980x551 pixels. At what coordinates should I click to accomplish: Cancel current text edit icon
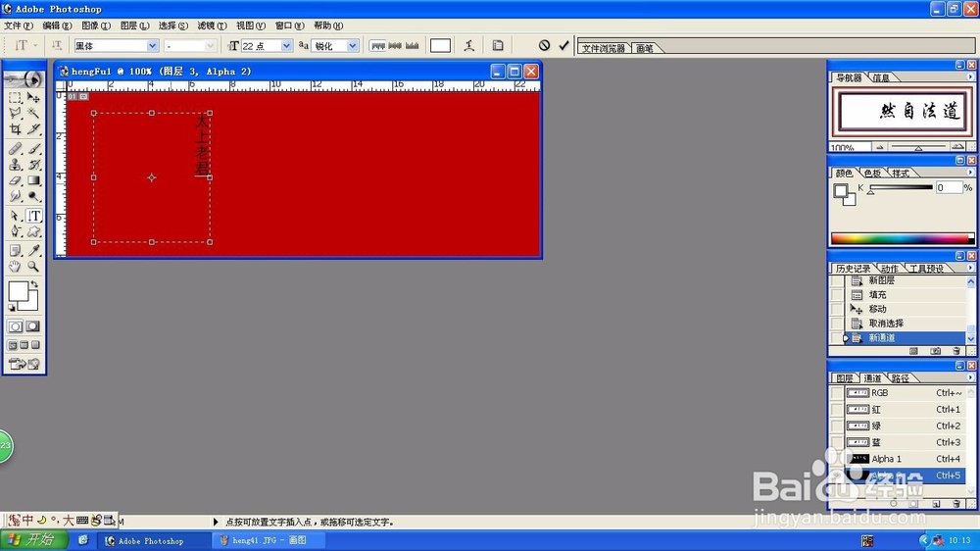tap(544, 45)
